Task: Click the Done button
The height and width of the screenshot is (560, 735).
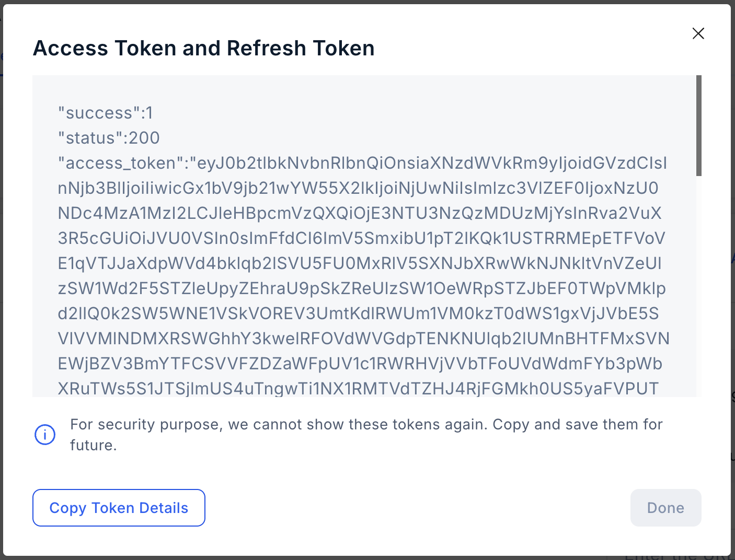Action: tap(665, 508)
